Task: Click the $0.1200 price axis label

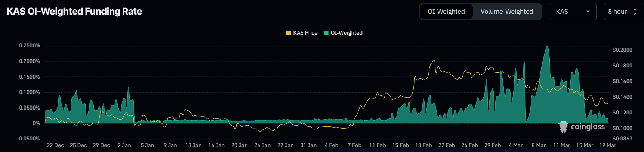Action: 622,113
